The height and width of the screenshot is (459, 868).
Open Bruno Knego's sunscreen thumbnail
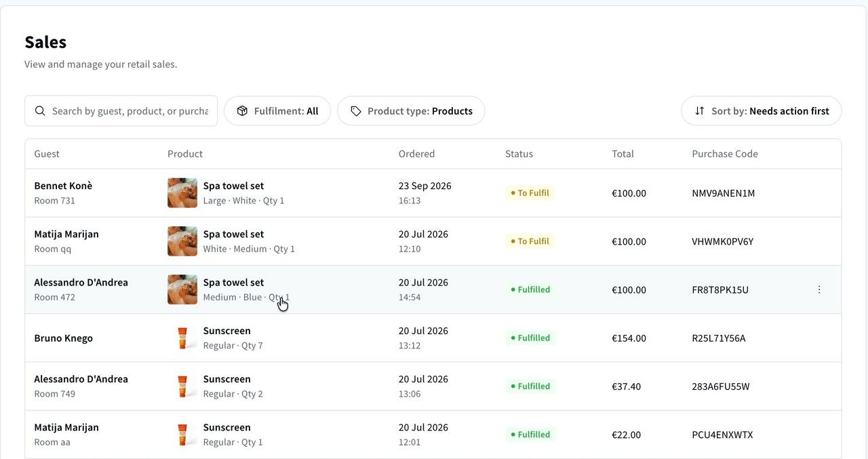coord(182,338)
